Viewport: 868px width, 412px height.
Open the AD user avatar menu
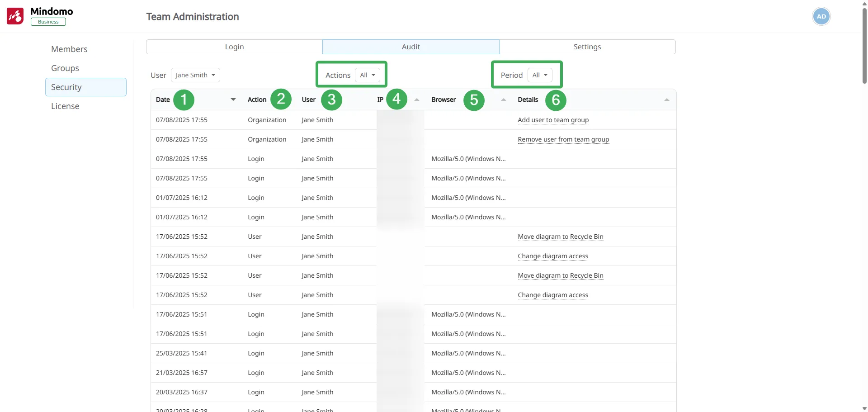pos(821,17)
